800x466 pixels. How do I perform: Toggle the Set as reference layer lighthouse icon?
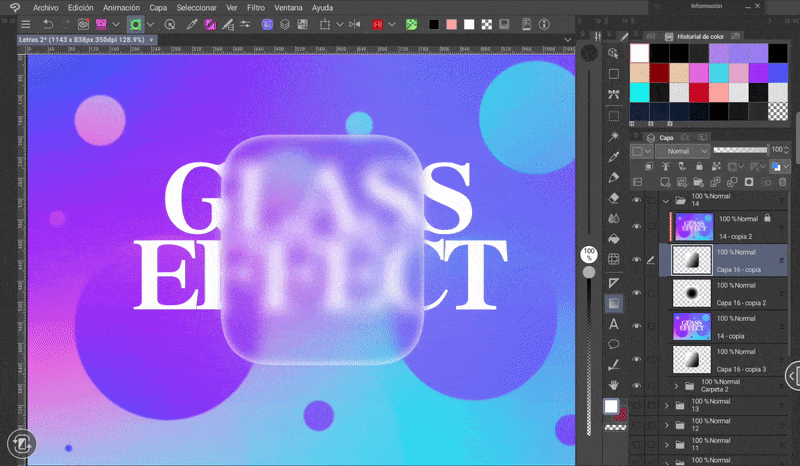pos(665,166)
